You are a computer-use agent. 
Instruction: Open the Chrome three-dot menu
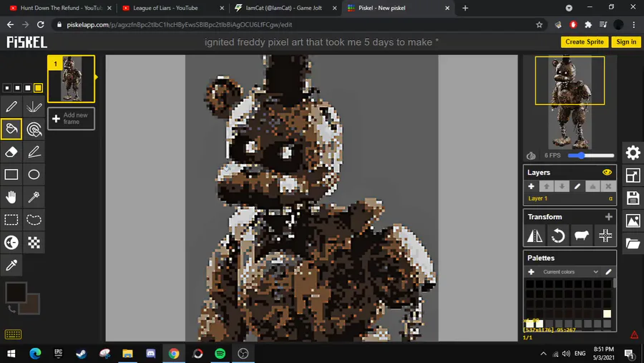click(x=634, y=24)
